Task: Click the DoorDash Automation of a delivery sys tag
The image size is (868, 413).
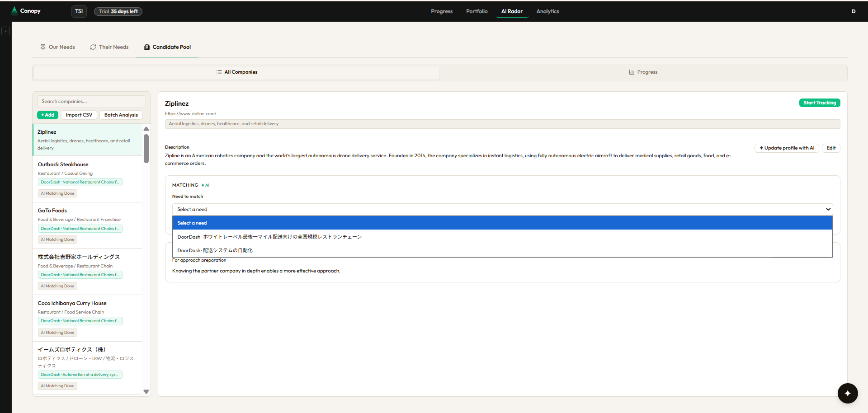Action: pos(80,375)
